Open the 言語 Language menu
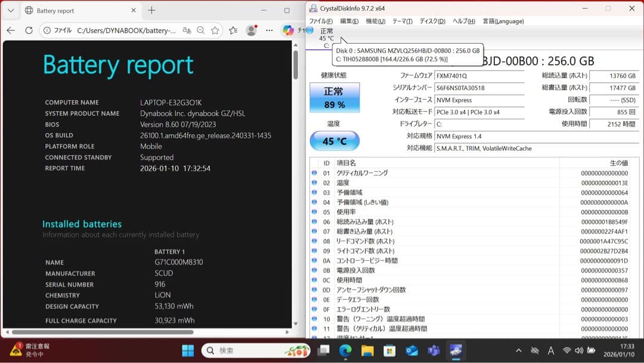 (x=503, y=21)
